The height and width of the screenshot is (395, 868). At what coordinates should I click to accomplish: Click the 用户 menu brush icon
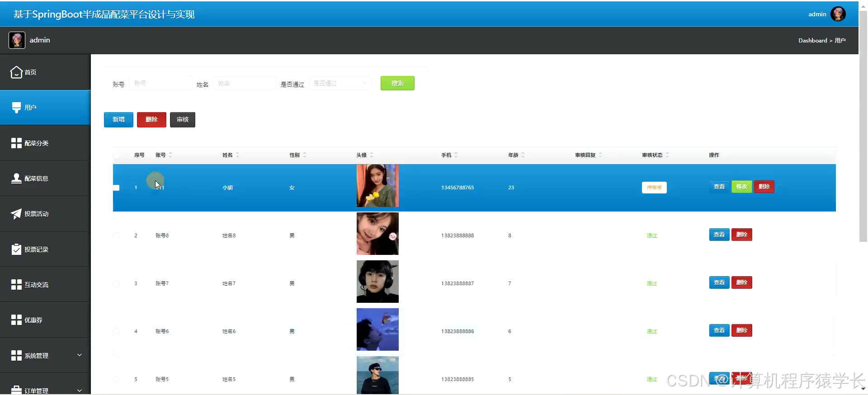[x=16, y=108]
